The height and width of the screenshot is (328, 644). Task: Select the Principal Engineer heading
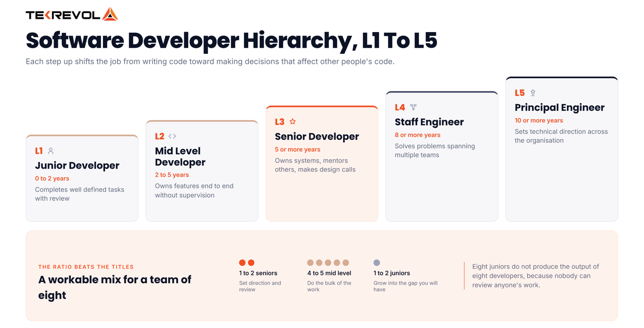point(560,107)
